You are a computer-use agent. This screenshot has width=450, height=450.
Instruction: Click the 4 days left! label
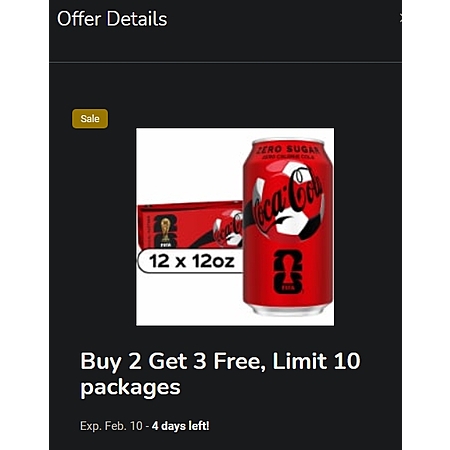181,426
